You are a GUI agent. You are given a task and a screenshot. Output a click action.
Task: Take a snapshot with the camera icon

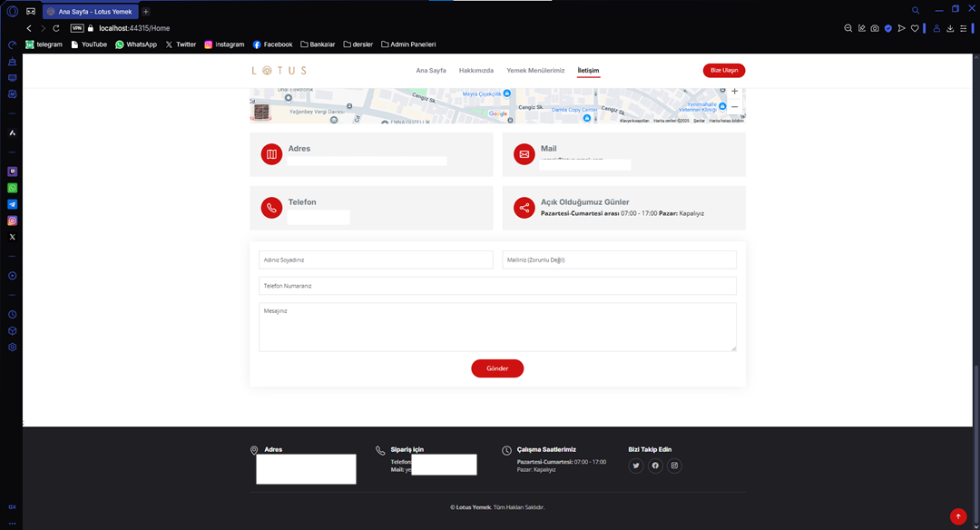click(x=874, y=28)
